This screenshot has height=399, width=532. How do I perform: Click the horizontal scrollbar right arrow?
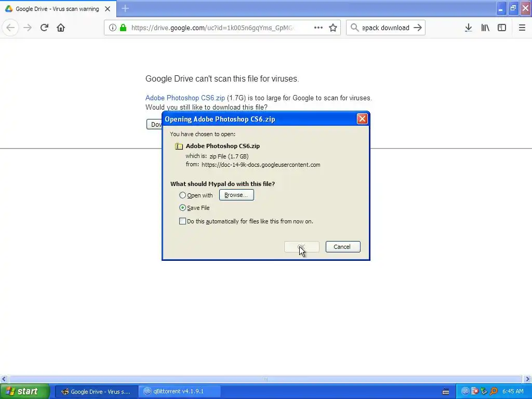527,379
